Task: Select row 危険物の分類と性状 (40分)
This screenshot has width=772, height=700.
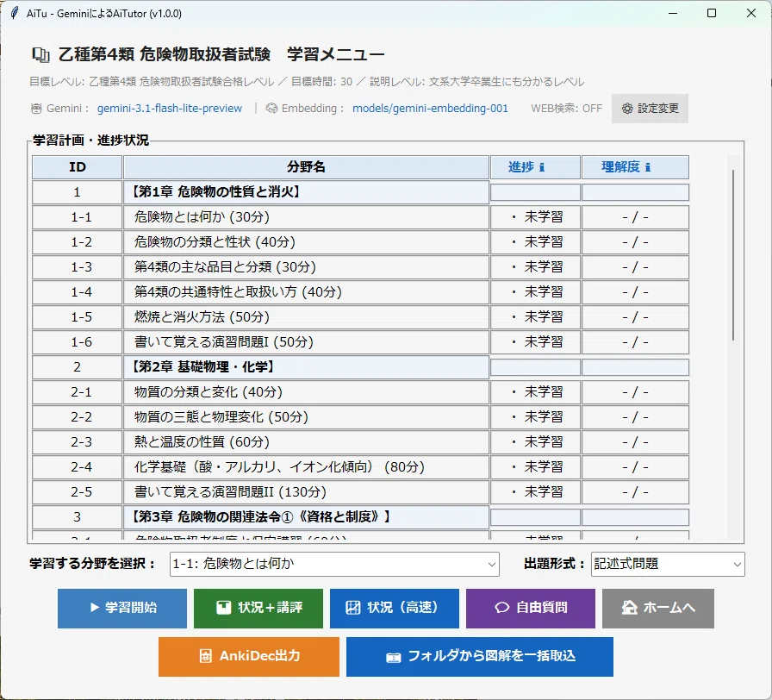Action: coord(306,242)
